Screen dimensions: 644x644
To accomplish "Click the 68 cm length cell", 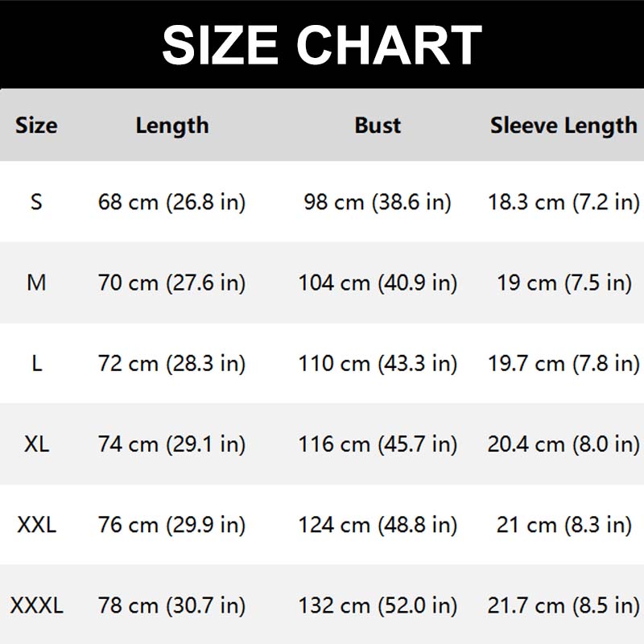I will 171,201.
